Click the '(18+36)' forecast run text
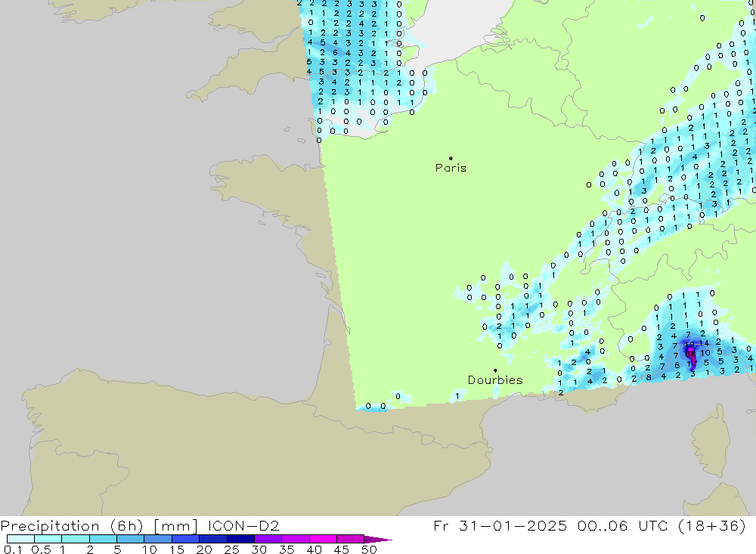 point(711,525)
